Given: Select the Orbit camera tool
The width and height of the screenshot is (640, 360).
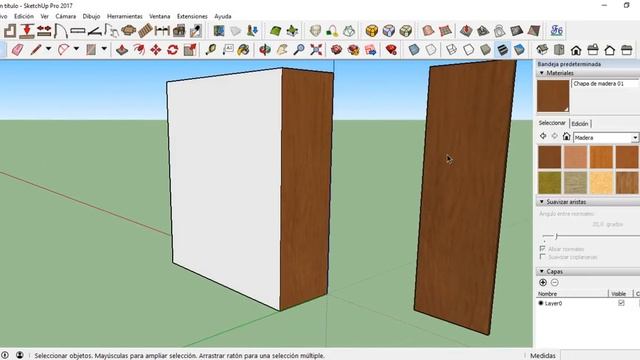Looking at the screenshot, I should (x=265, y=50).
